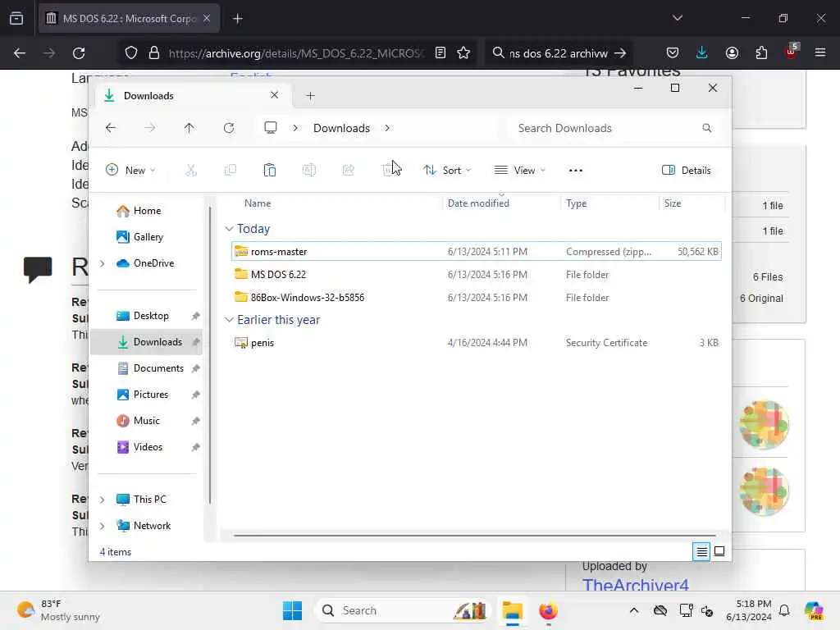Screen dimensions: 840x630
Task: Sort by Size column header
Action: (673, 203)
